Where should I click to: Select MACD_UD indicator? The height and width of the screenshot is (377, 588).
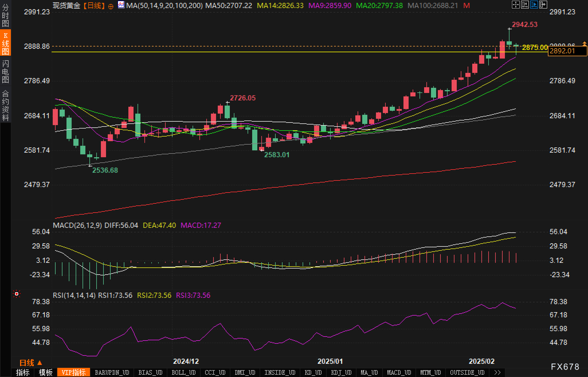click(x=399, y=372)
